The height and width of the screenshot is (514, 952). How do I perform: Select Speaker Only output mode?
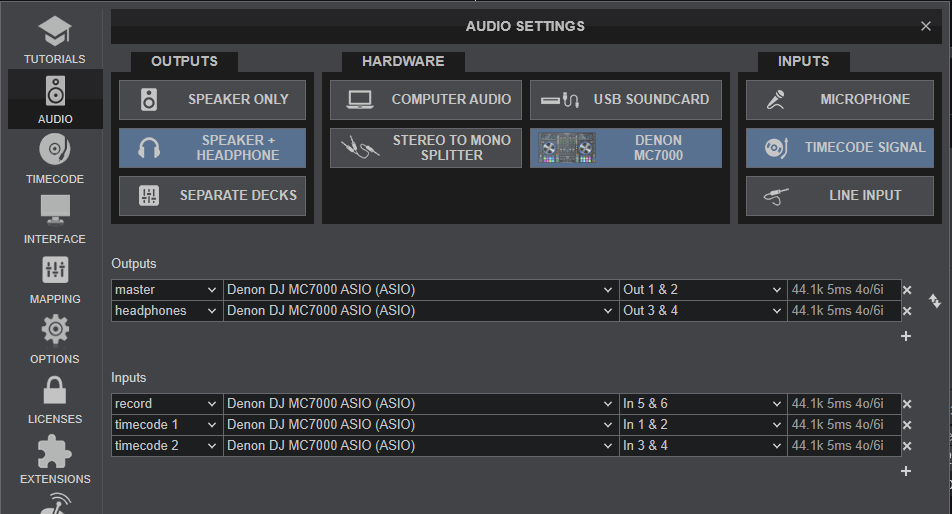point(212,100)
